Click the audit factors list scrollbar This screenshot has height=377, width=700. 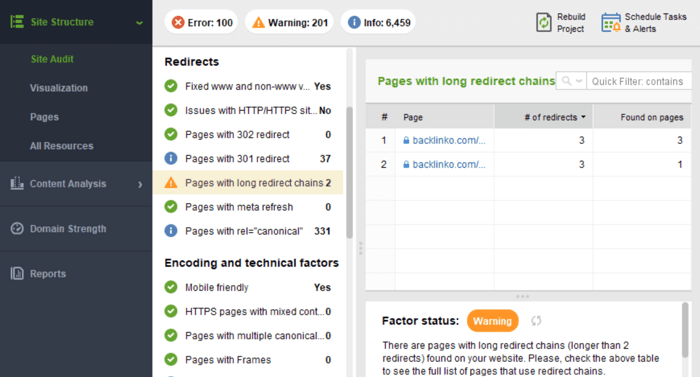[350, 172]
